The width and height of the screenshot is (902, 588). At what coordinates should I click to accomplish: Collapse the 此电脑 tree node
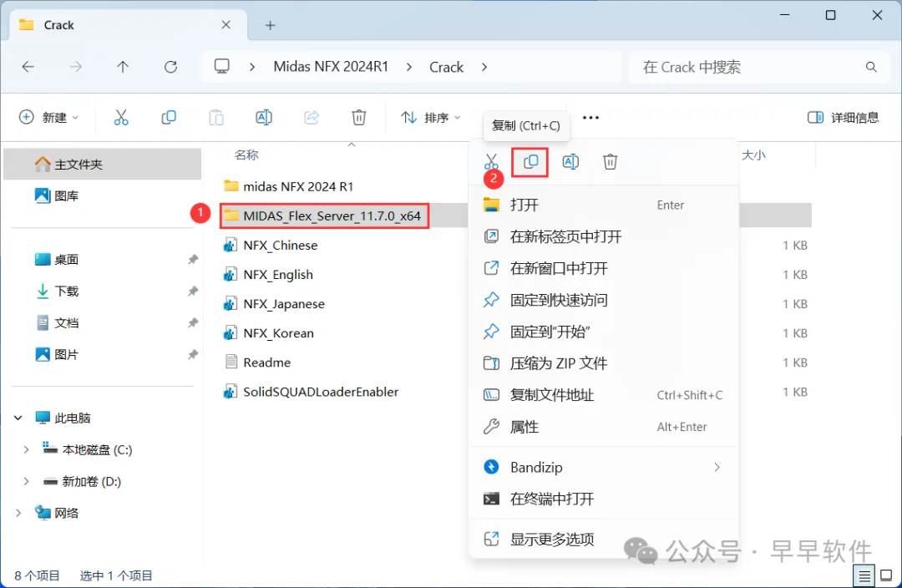[x=18, y=418]
